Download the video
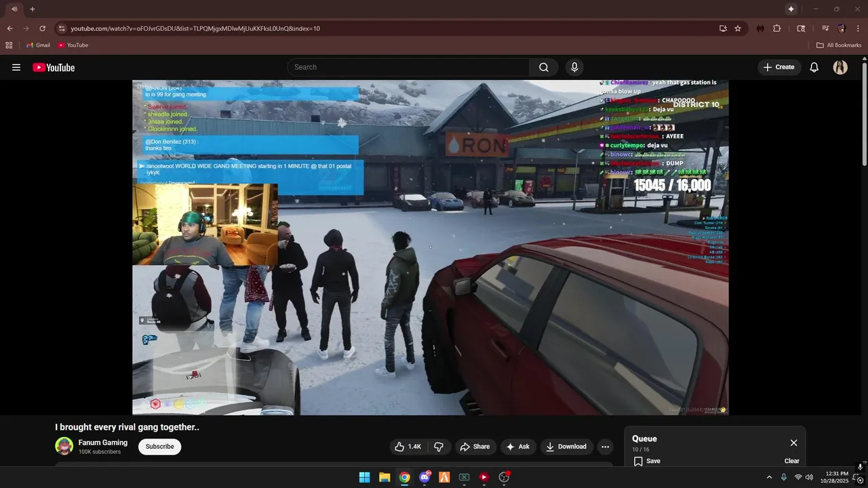This screenshot has width=868, height=488. click(567, 447)
